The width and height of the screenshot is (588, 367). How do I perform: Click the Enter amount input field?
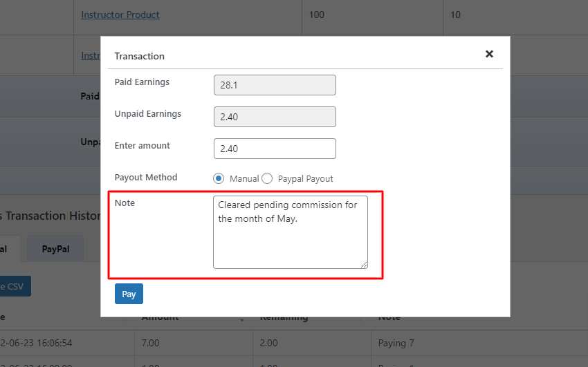coord(275,149)
